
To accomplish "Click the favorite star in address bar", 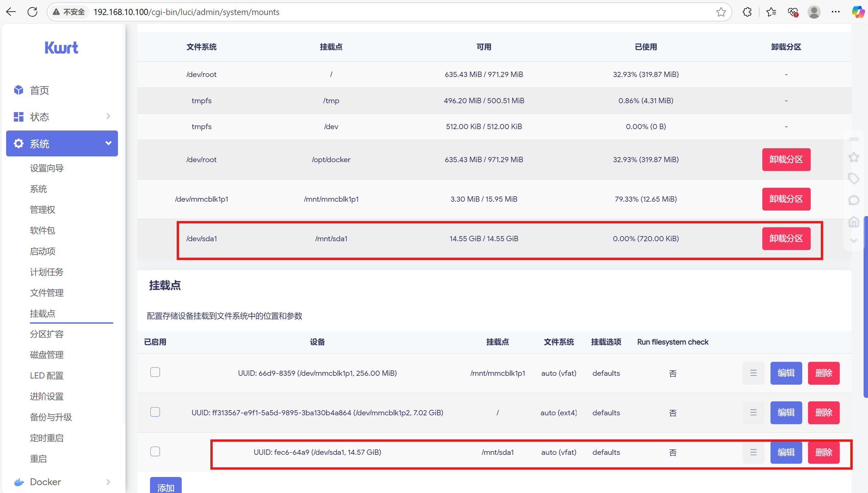I will pyautogui.click(x=721, y=12).
